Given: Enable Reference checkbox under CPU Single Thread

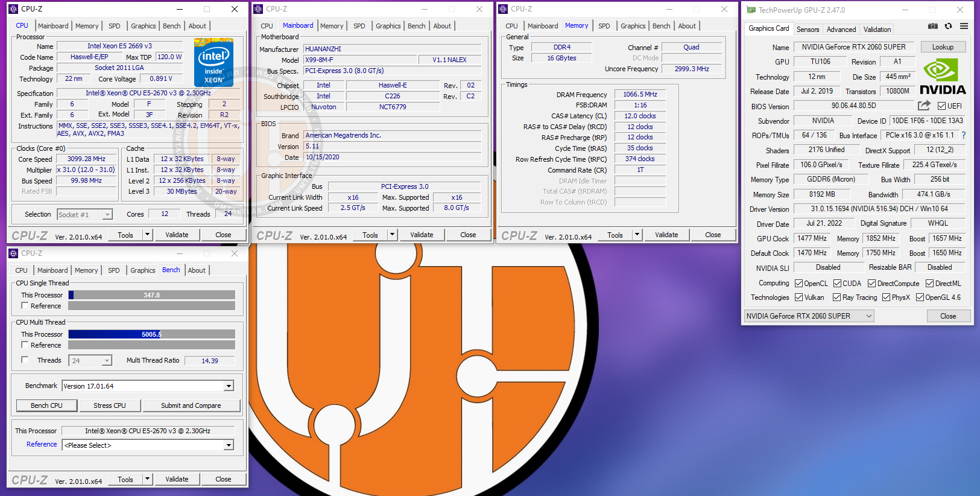Looking at the screenshot, I should (25, 306).
